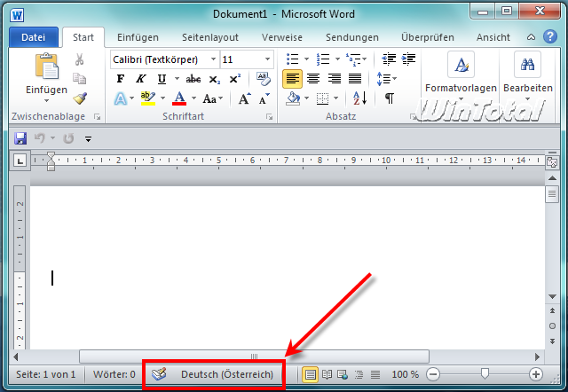568x392 pixels.
Task: Click the scissors cut icon
Action: [79, 59]
